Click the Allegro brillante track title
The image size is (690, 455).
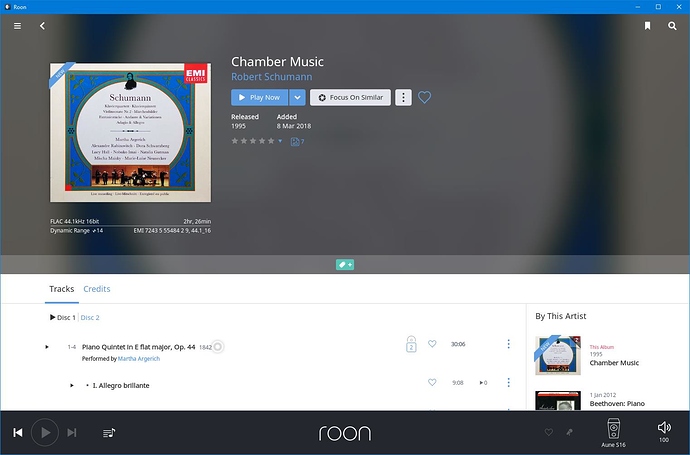121,385
